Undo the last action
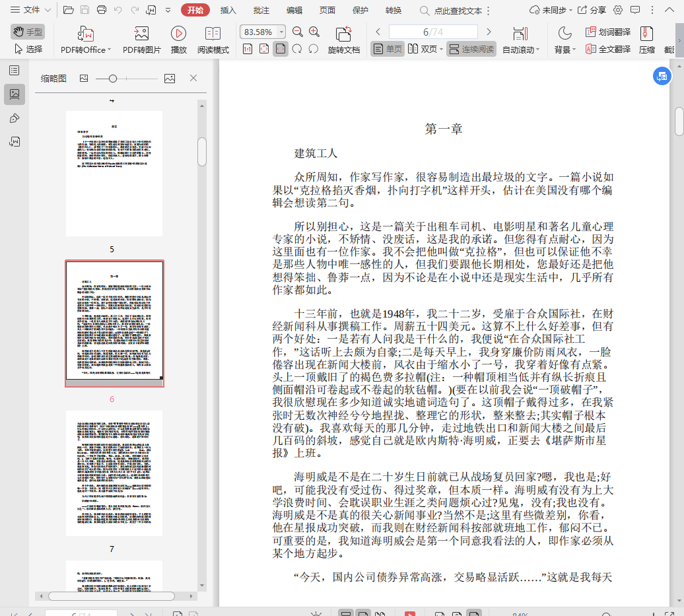 coord(118,10)
